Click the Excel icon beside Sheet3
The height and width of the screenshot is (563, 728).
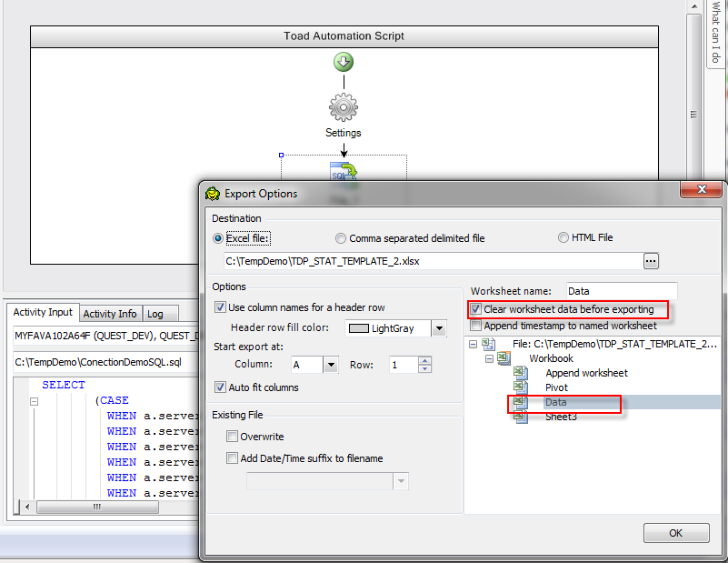(521, 417)
